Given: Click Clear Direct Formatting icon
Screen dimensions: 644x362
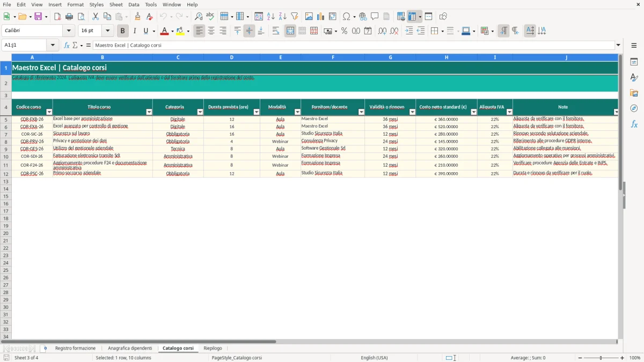Looking at the screenshot, I should coord(150,17).
